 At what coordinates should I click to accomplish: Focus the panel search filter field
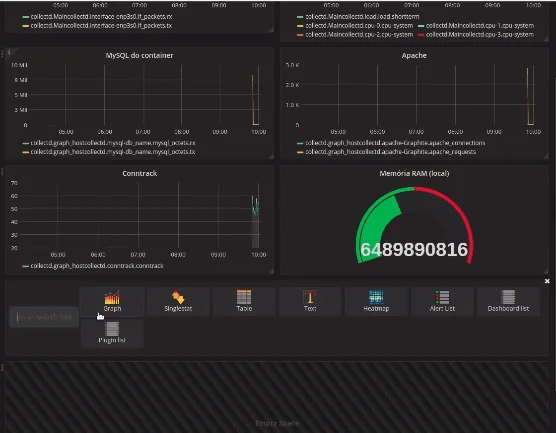44,317
